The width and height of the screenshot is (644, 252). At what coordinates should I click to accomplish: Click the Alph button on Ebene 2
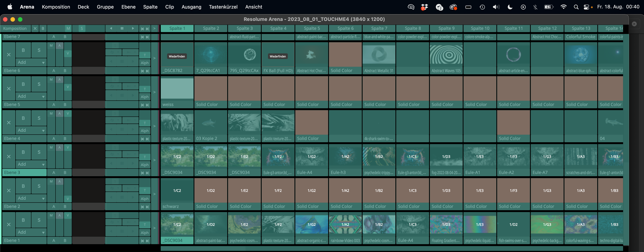click(x=144, y=199)
